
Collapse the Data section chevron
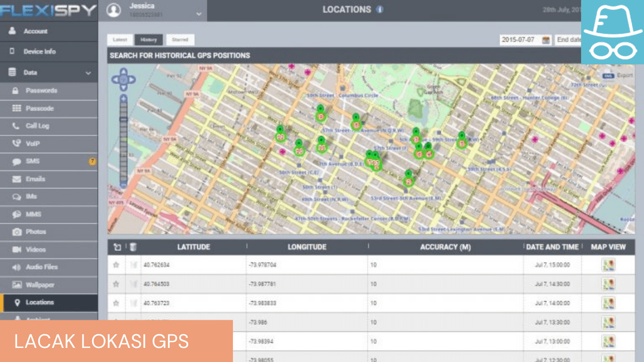coord(89,73)
